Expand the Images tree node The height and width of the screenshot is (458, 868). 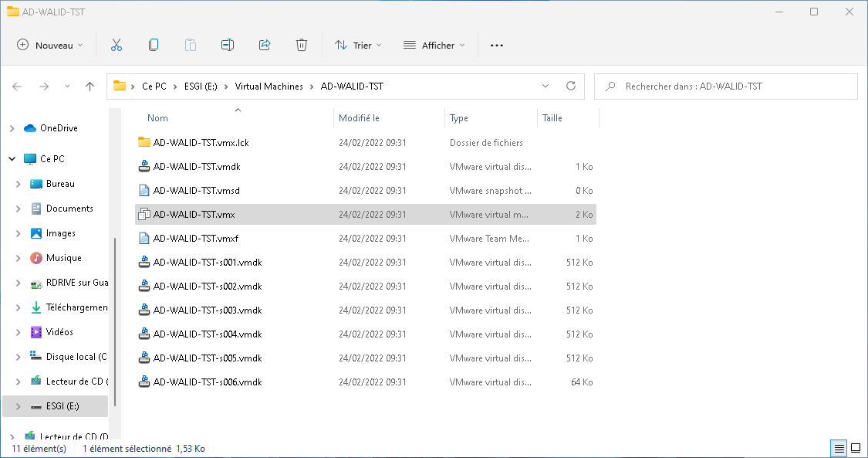(19, 234)
